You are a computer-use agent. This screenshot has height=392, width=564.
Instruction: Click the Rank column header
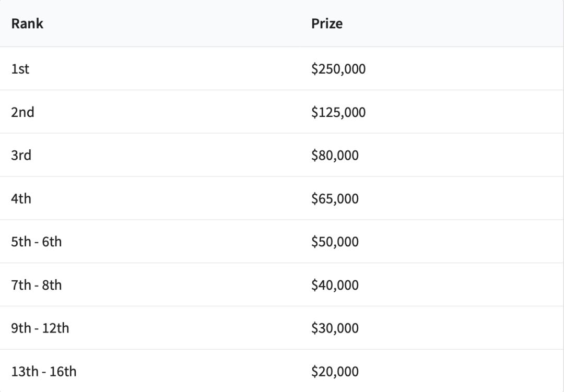pos(27,23)
